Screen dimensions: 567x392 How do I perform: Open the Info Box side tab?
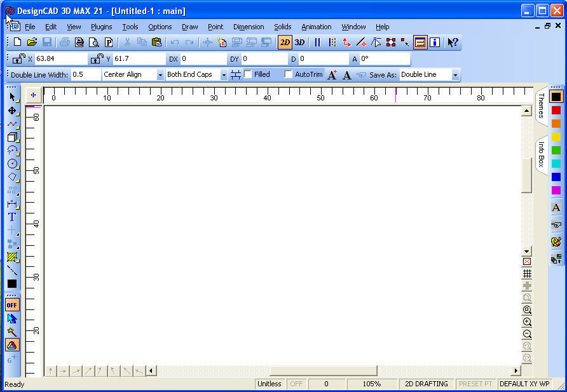(542, 154)
